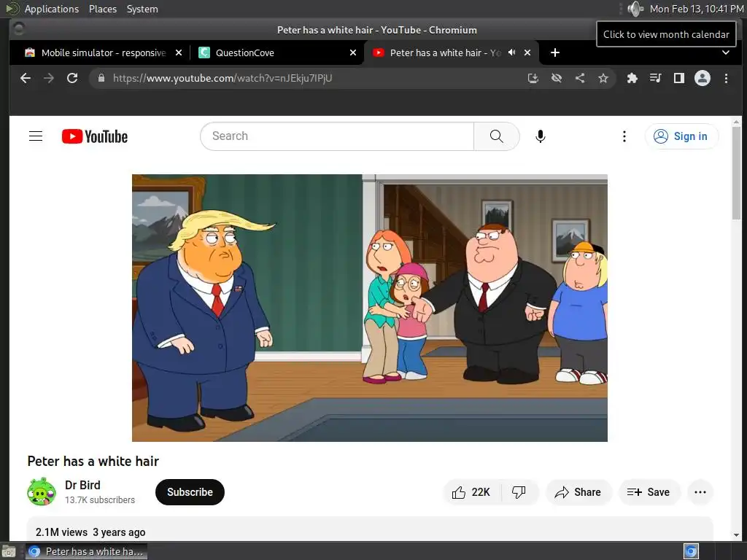Close the QuestionCove tab

pyautogui.click(x=353, y=52)
